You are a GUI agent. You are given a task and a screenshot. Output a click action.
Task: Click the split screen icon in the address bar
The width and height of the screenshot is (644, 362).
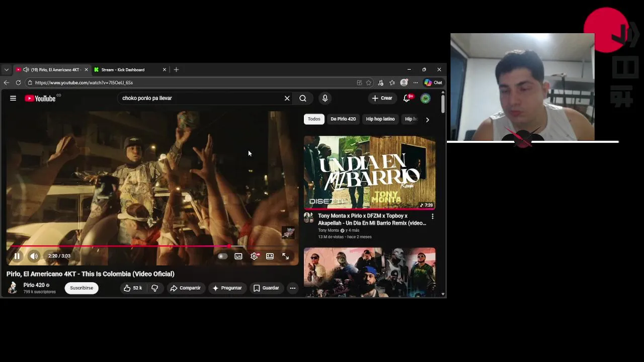(x=359, y=82)
